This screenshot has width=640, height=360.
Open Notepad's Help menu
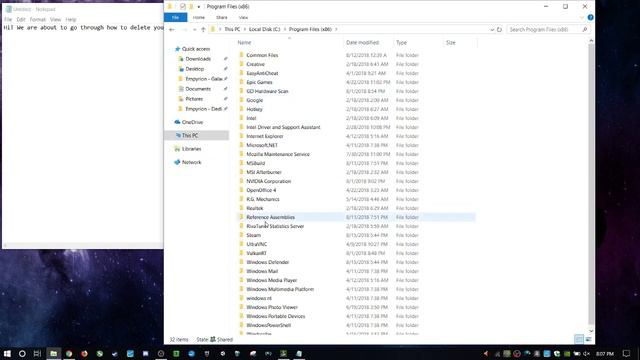[71, 20]
